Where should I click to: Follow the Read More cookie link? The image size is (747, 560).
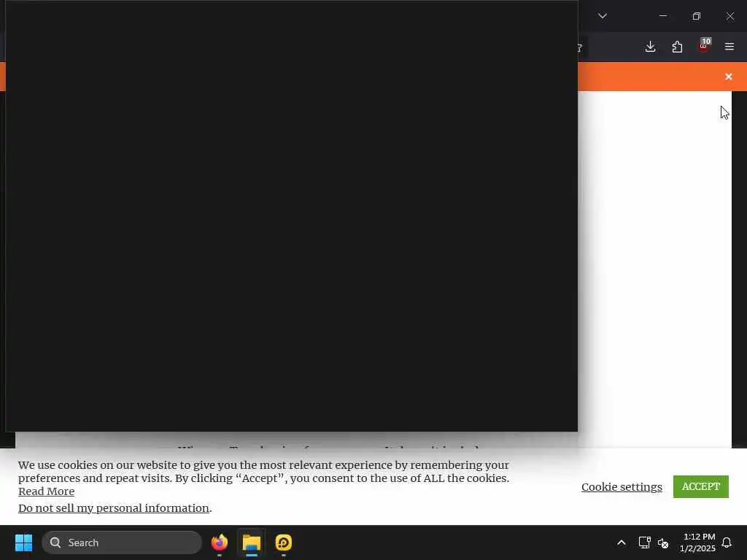tap(46, 491)
